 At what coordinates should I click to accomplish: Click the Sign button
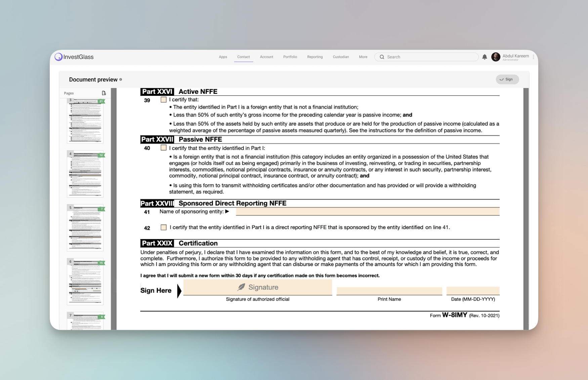click(507, 79)
